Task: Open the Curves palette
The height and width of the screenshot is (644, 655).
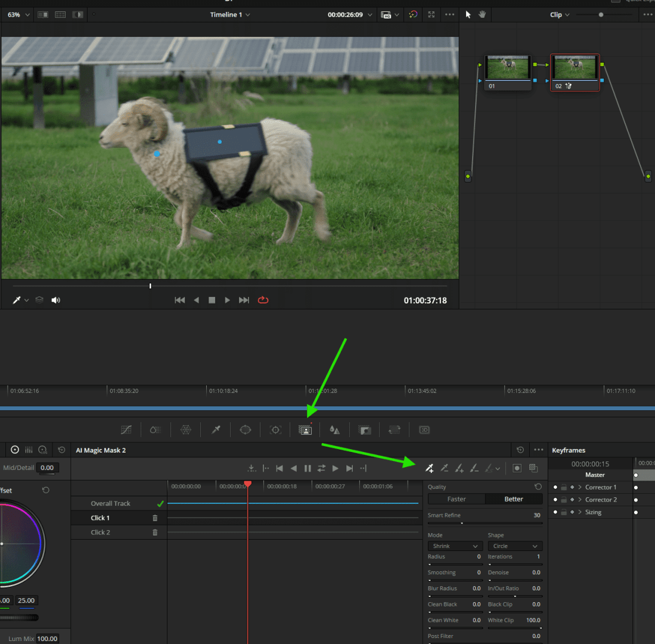Action: coord(126,429)
